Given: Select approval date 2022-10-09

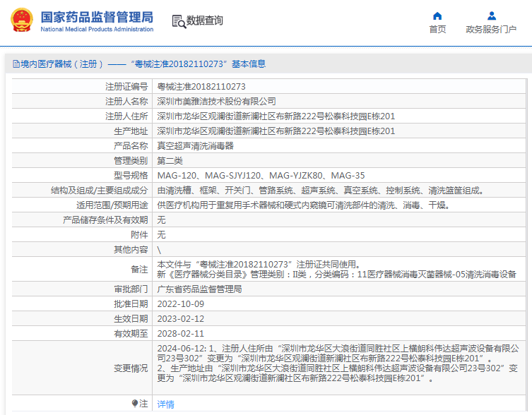Looking at the screenshot, I should tap(180, 304).
